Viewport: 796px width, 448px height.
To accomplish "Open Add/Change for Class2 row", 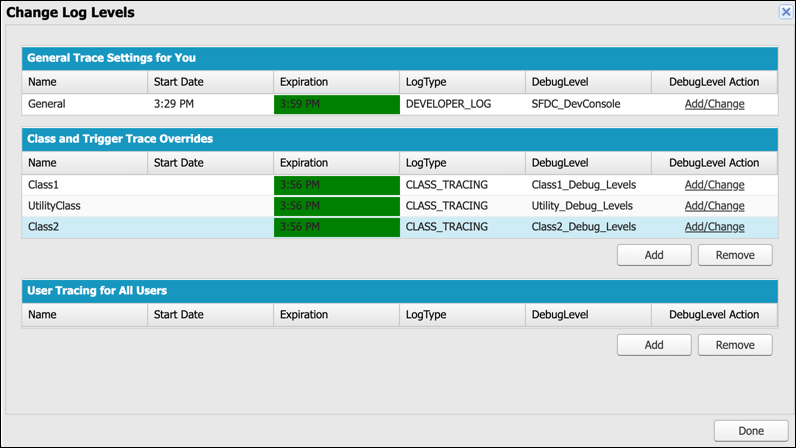I will [x=714, y=227].
